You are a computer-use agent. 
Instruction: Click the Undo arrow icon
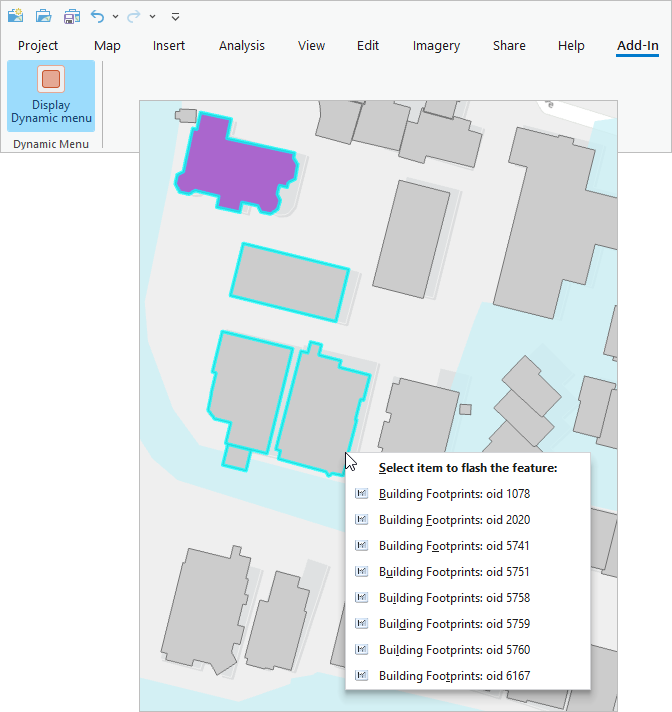98,16
